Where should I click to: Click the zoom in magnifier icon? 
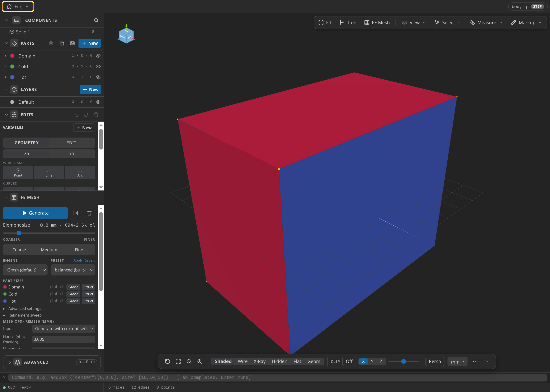200,361
